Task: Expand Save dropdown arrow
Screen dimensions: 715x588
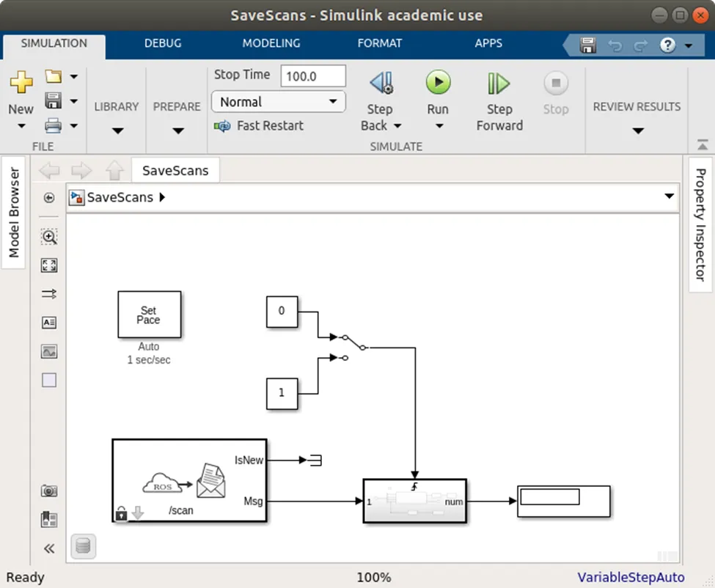Action: (x=74, y=101)
